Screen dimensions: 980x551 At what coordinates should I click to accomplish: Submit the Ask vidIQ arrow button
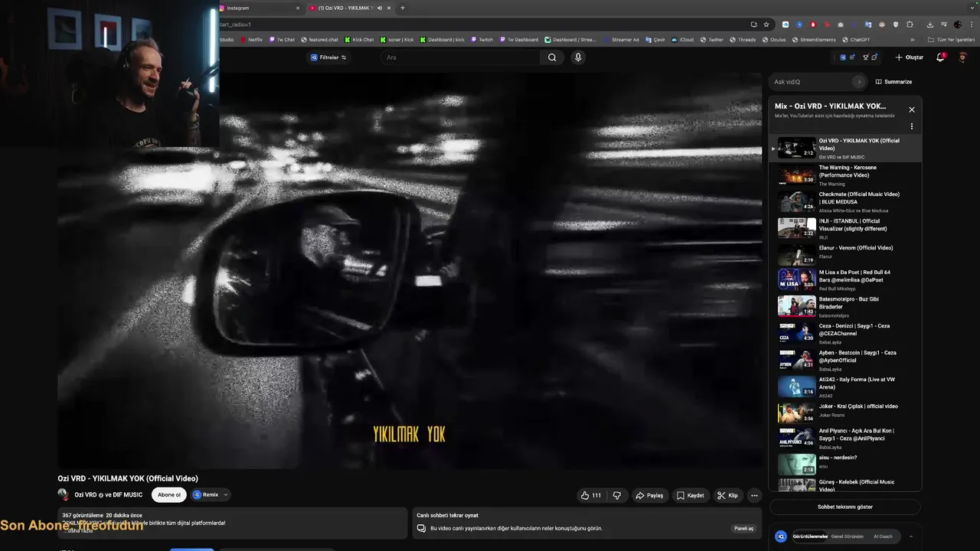859,82
